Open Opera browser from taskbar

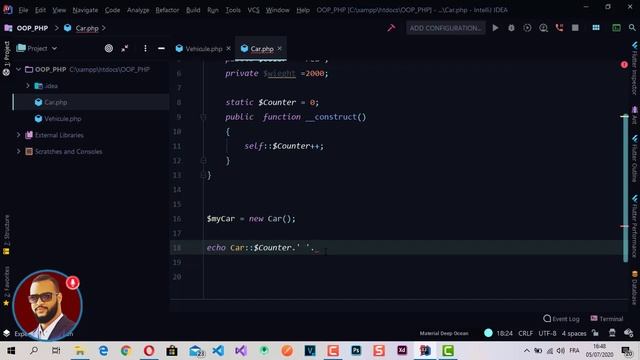[x=149, y=351]
